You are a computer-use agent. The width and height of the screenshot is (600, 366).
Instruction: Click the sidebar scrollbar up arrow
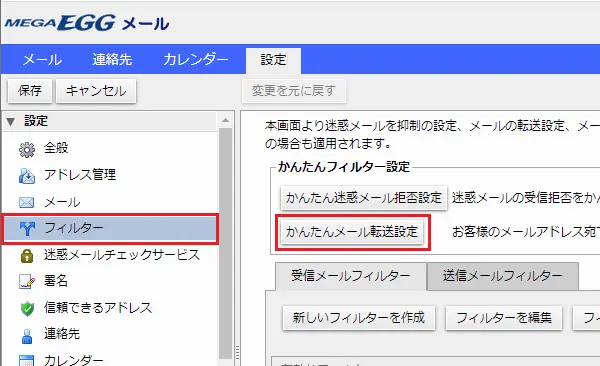(x=226, y=121)
